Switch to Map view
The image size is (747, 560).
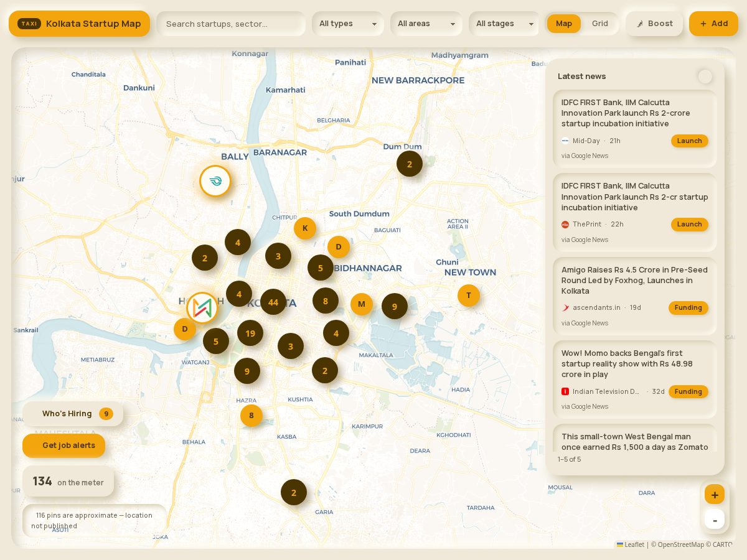tap(564, 24)
